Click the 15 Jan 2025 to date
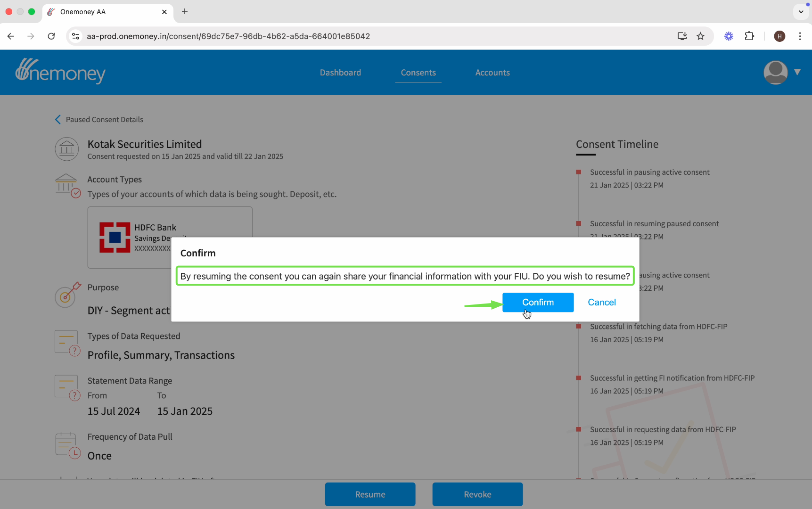 [x=185, y=411]
